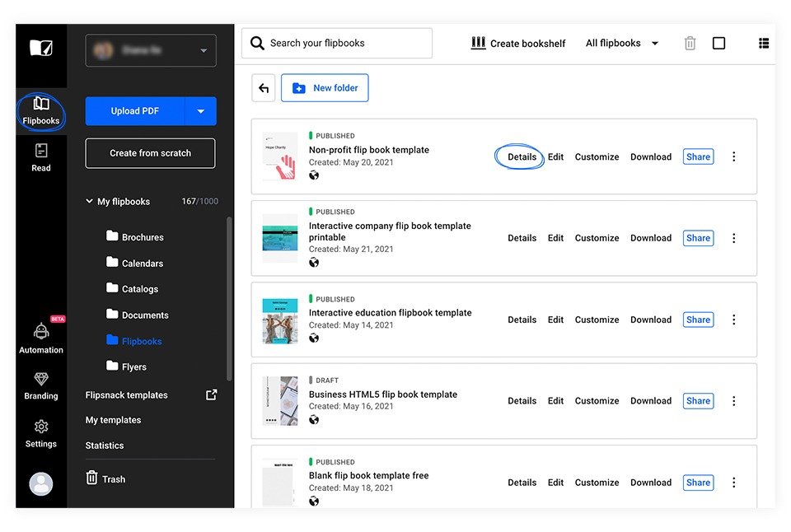Click the Flipsnack logo icon

click(41, 48)
